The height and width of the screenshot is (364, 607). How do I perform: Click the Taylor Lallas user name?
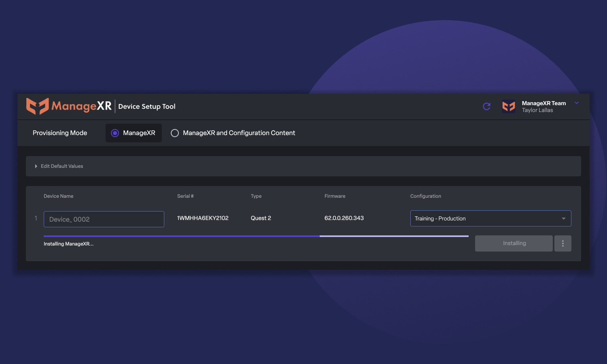[x=537, y=110]
